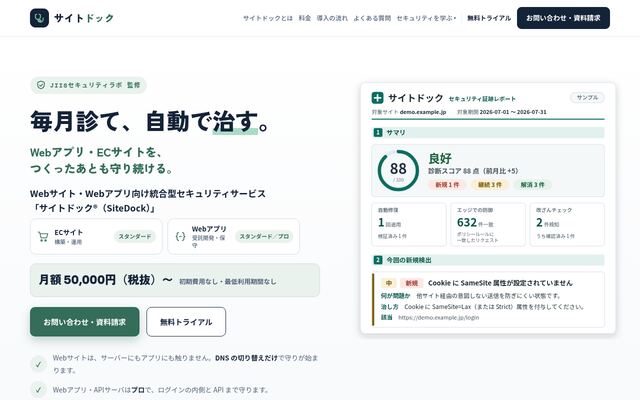The height and width of the screenshot is (400, 640).
Task: Click the green お問い合わせ・資料請求 hero button
Action: click(84, 322)
